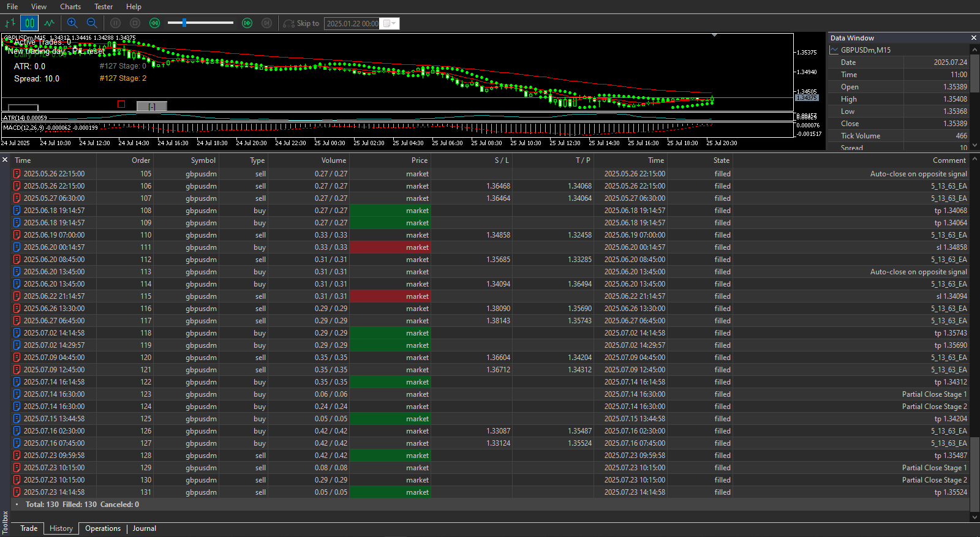Switch chart to bar chart mode

click(10, 23)
